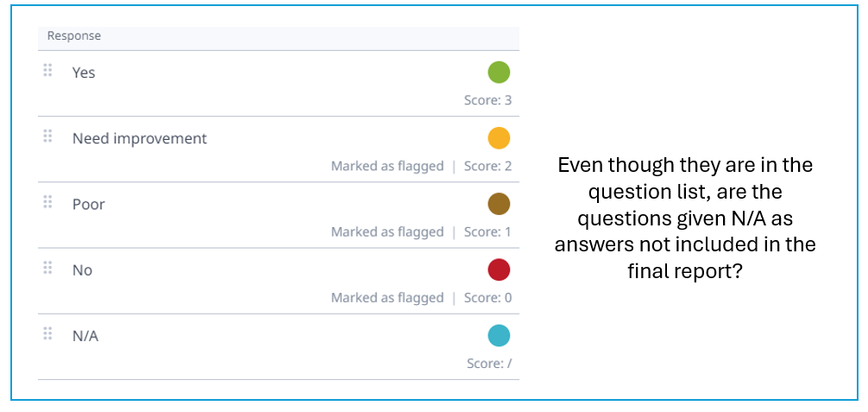Viewport: 868px width, 412px height.
Task: Open the brown color swatch for Poor
Action: 499,204
